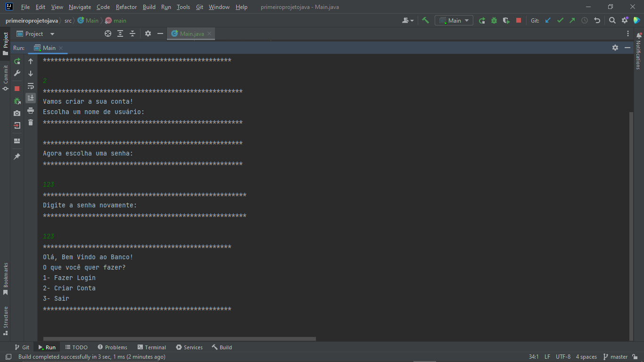The height and width of the screenshot is (362, 644).
Task: Click the master branch widget
Action: click(615, 357)
